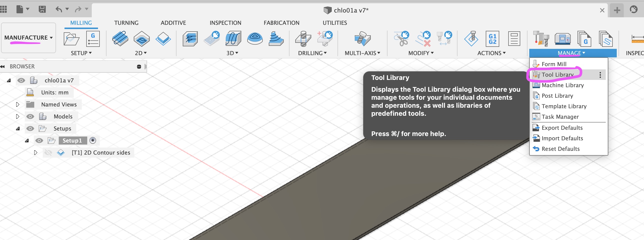Redo the last action

coord(78,9)
